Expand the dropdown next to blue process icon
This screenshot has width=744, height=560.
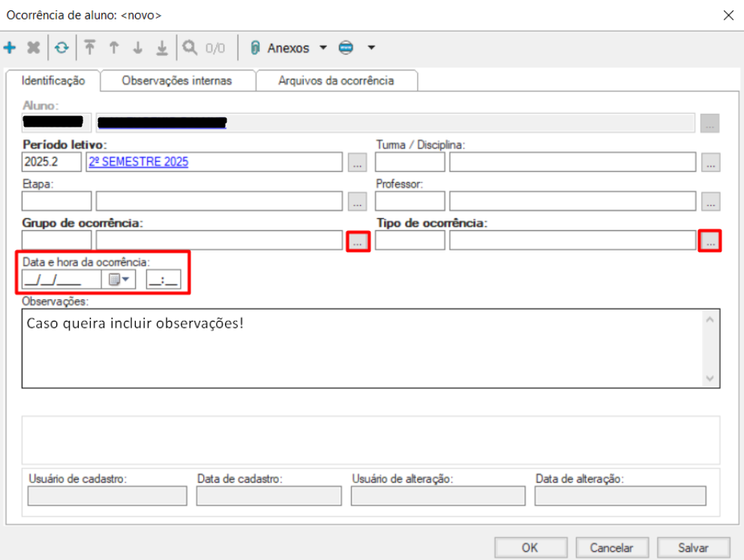coord(370,48)
